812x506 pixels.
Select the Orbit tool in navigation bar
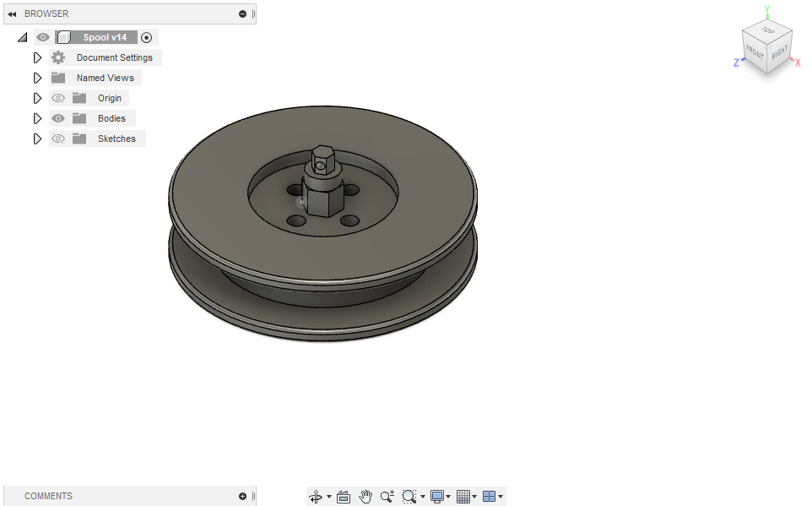[316, 497]
